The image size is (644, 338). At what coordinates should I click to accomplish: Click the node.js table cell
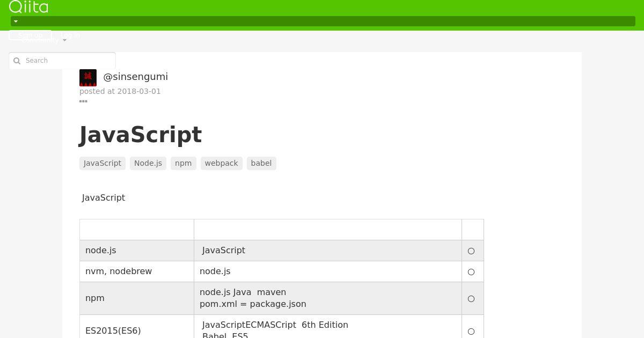click(x=137, y=251)
